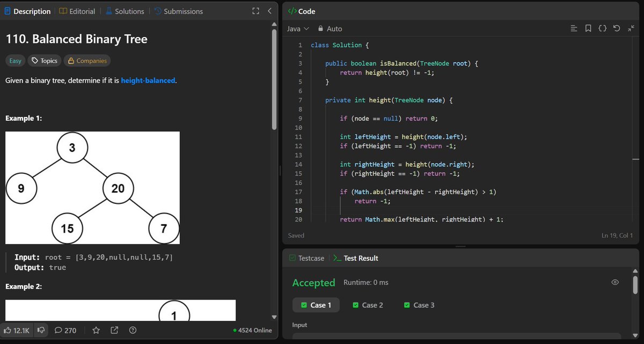Click the Ln 19, Col 1 indicator
644x344 pixels.
pos(617,235)
